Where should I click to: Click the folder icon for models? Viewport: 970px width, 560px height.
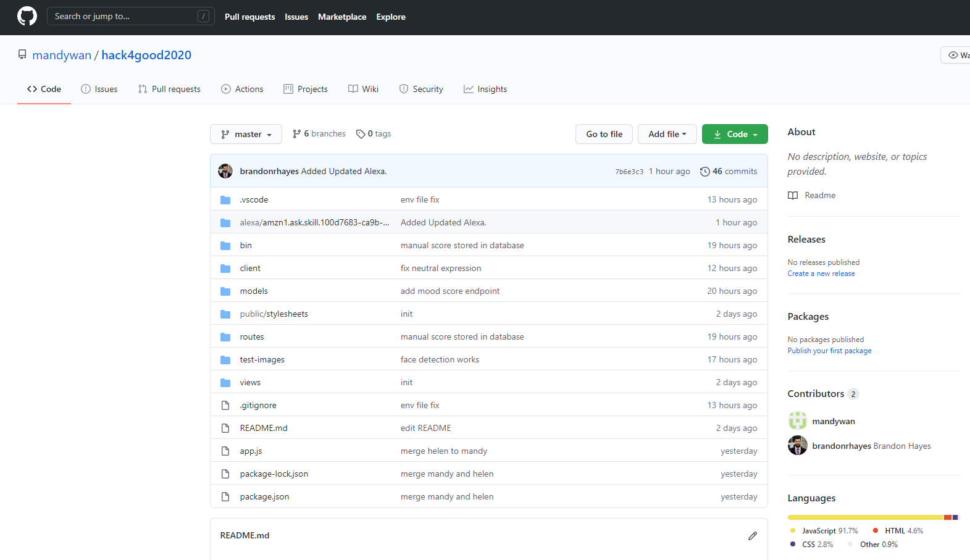[225, 291]
